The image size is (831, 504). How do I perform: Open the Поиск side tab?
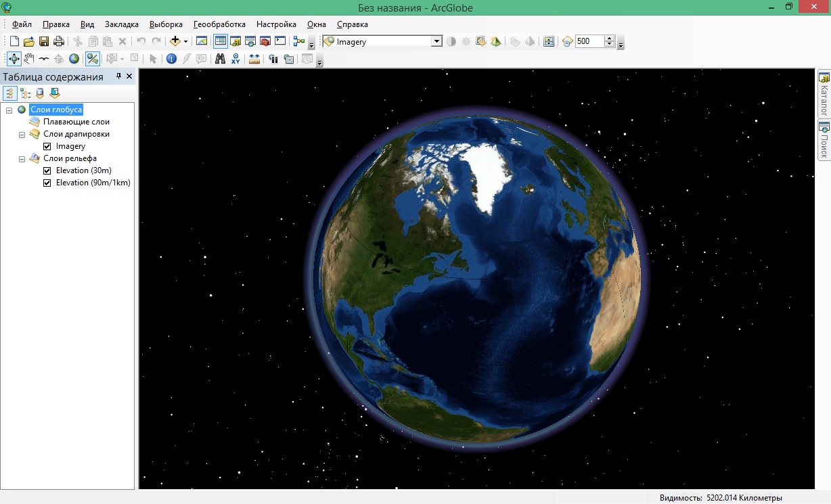(x=824, y=141)
